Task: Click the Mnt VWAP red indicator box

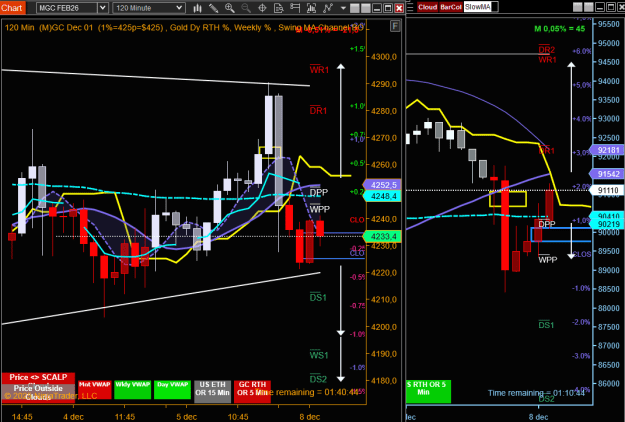Action: tap(94, 389)
